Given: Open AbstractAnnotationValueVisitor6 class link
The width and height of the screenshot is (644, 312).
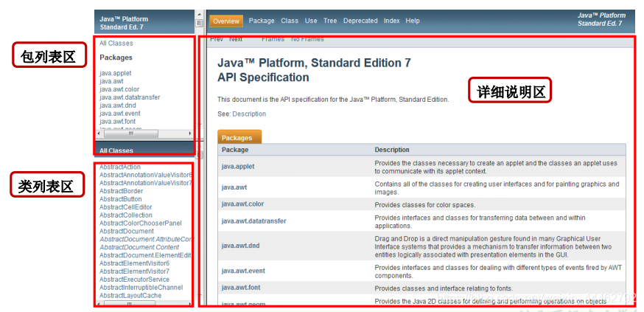Looking at the screenshot, I should point(146,175).
